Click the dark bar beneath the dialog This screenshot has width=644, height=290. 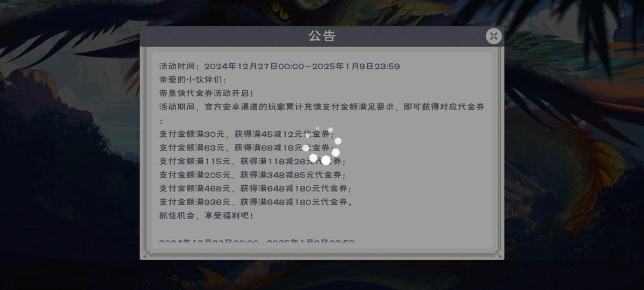pyautogui.click(x=322, y=275)
